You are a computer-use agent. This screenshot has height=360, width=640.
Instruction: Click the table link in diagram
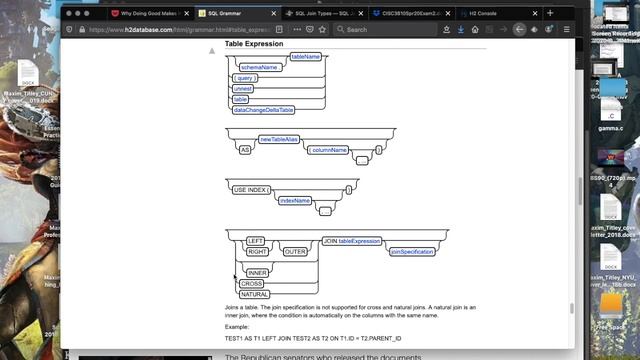pyautogui.click(x=240, y=99)
